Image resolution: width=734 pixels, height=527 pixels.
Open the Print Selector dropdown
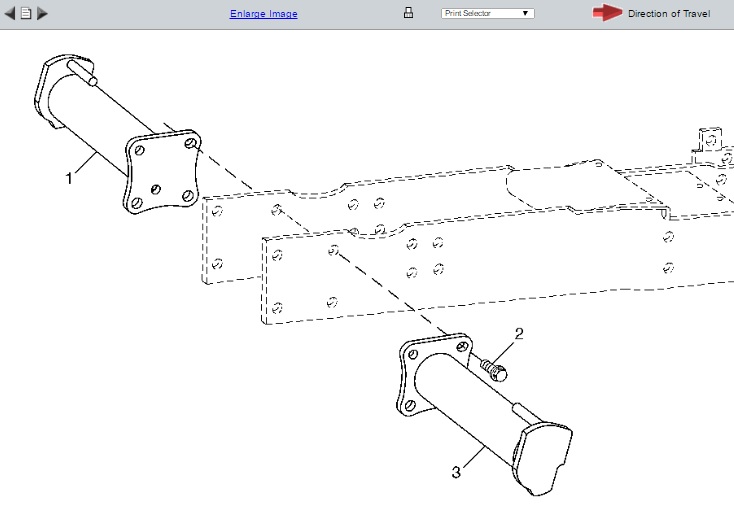pos(487,14)
